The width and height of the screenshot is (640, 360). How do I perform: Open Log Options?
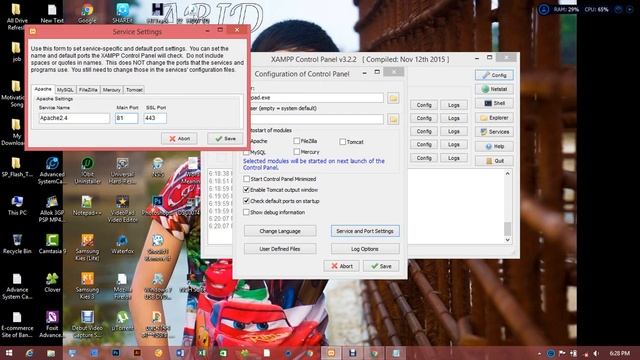click(x=365, y=249)
